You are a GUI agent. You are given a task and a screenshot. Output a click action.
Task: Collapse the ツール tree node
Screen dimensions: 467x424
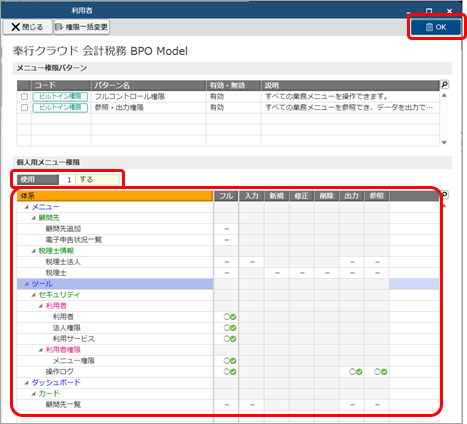[x=27, y=284]
